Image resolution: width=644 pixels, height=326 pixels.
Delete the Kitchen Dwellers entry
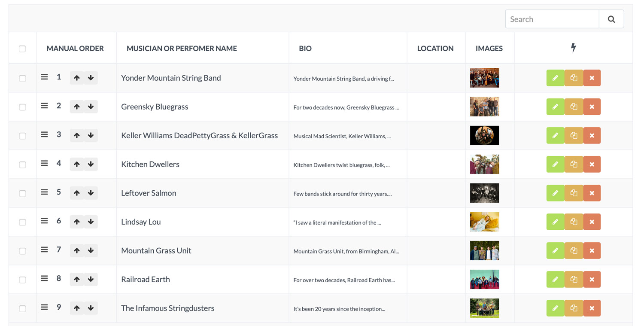pyautogui.click(x=592, y=165)
